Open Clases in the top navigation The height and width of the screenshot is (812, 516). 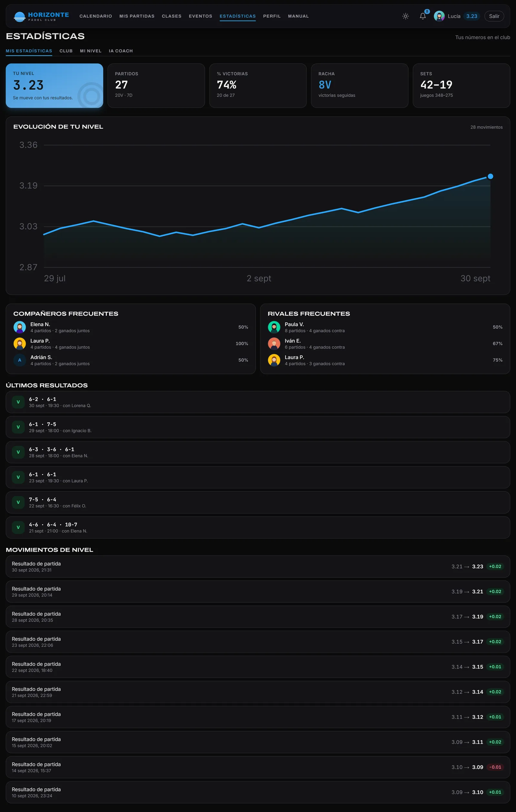click(172, 16)
